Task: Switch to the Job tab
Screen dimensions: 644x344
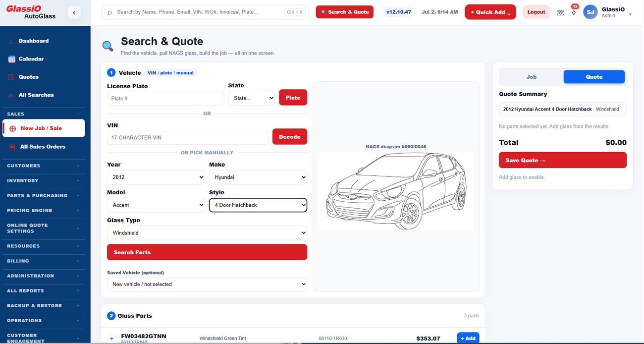Action: [532, 77]
